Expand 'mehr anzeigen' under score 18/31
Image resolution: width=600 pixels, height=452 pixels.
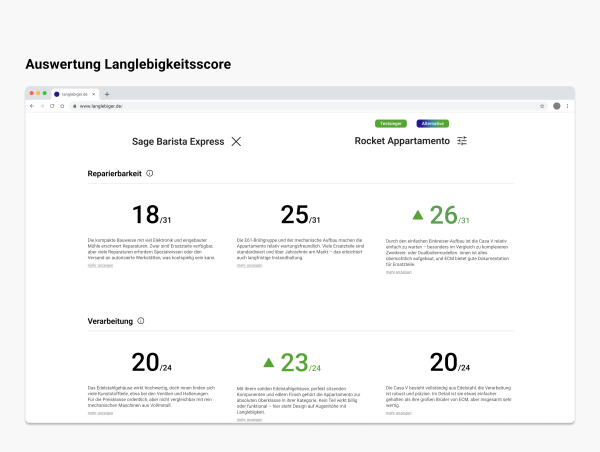97,265
